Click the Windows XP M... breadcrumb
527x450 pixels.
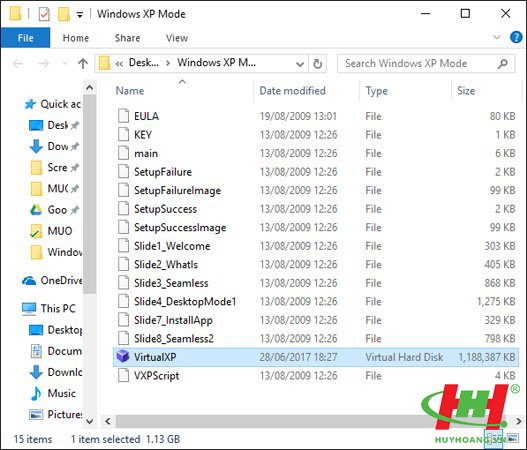pos(216,63)
